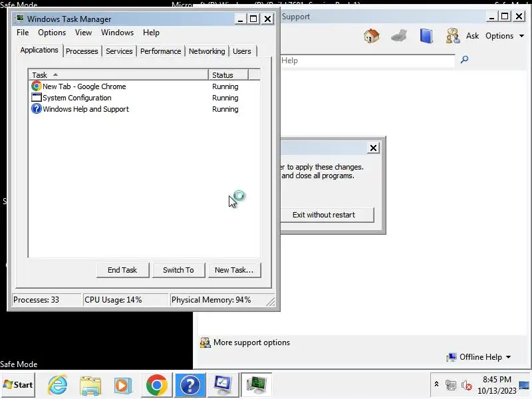Select the Applications tab
The image size is (532, 399).
[39, 51]
